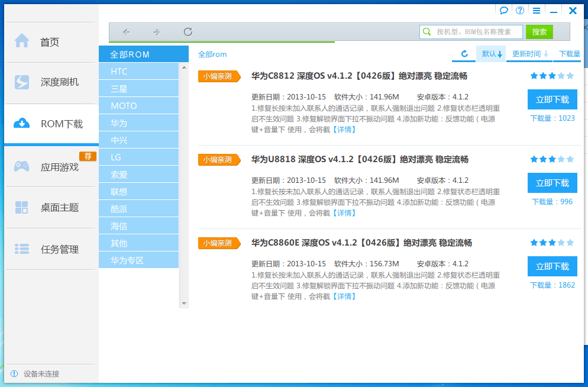Click the 深度刷机 flash icon
The height and width of the screenshot is (387, 588).
(x=22, y=82)
